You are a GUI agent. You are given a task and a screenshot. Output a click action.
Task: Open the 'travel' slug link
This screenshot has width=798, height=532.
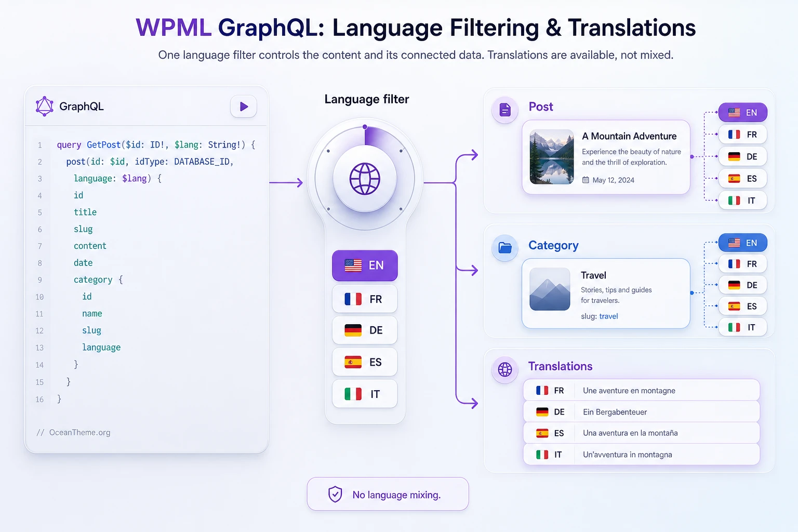608,316
